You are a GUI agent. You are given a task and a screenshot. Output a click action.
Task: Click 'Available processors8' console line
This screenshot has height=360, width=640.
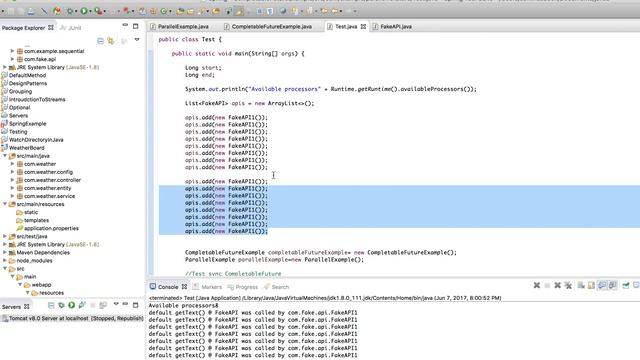click(x=183, y=305)
